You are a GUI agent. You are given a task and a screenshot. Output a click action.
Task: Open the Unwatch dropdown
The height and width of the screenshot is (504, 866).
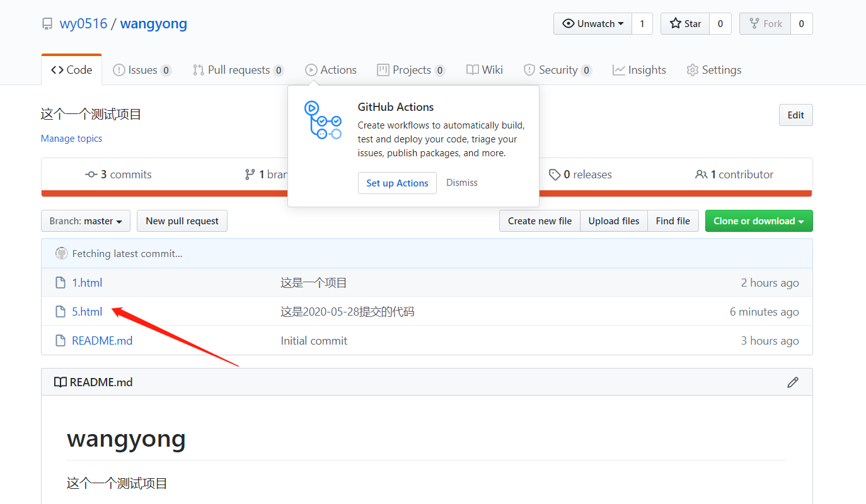(x=592, y=24)
